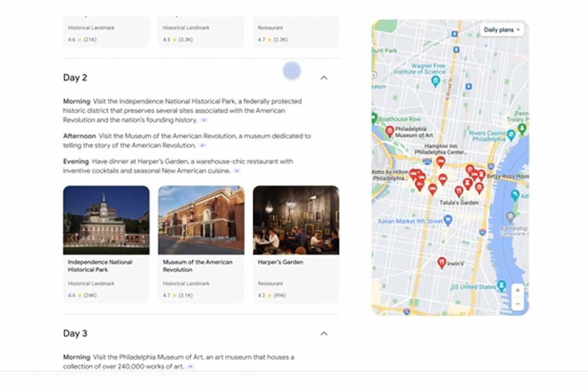The width and height of the screenshot is (588, 392).
Task: Zoom out on the map
Action: tap(517, 304)
